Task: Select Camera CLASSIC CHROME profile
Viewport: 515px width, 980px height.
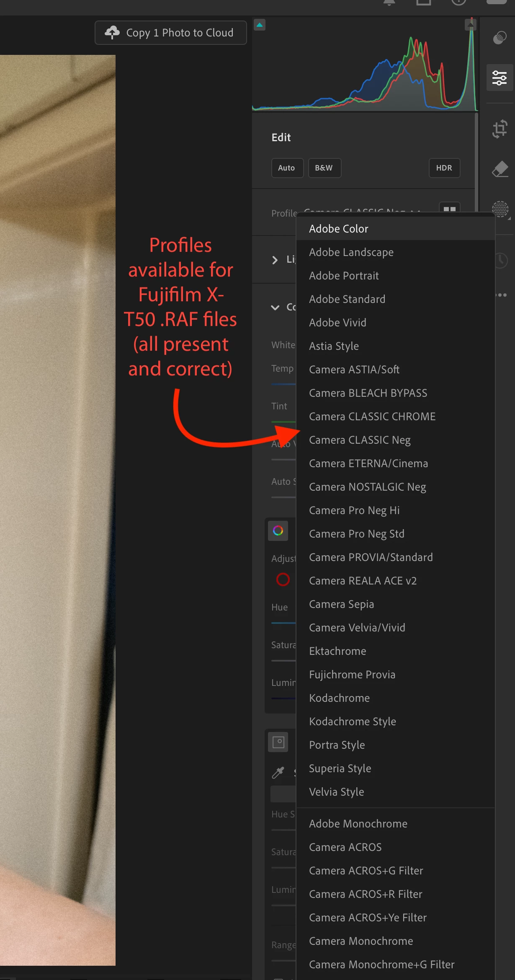Action: [x=396, y=416]
